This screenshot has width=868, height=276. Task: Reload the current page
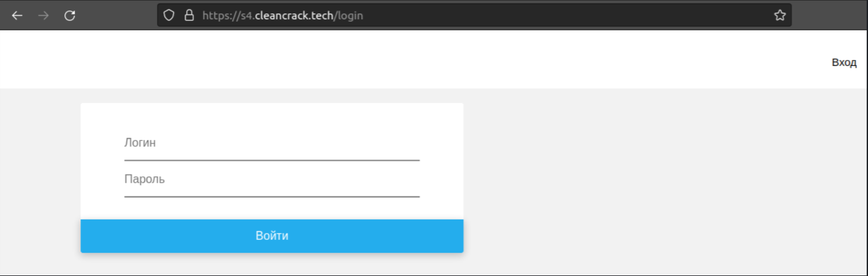70,16
